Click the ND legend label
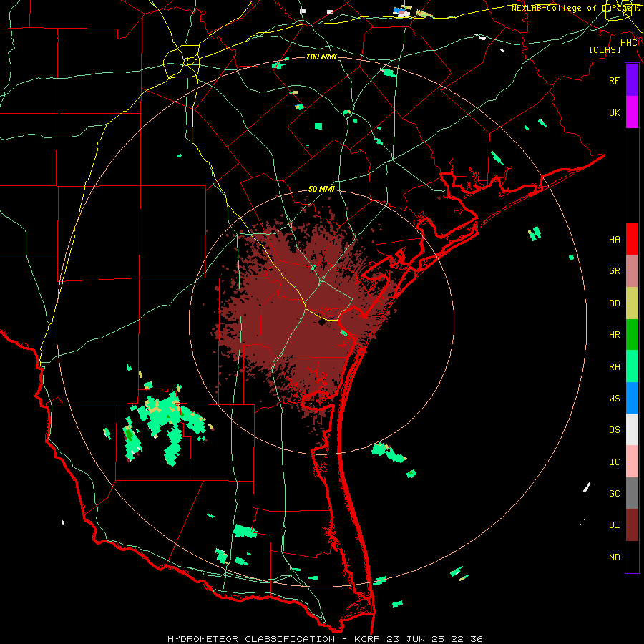This screenshot has width=644, height=644. 614,557
